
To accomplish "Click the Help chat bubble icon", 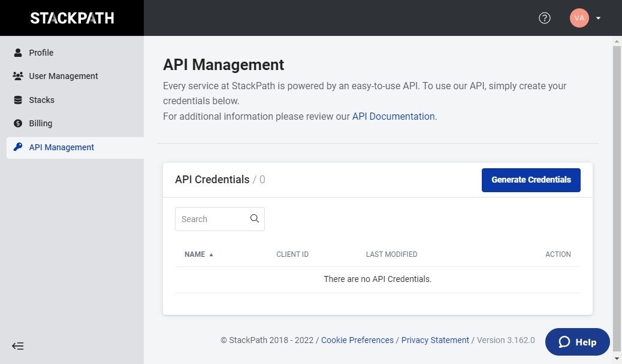I will (564, 342).
